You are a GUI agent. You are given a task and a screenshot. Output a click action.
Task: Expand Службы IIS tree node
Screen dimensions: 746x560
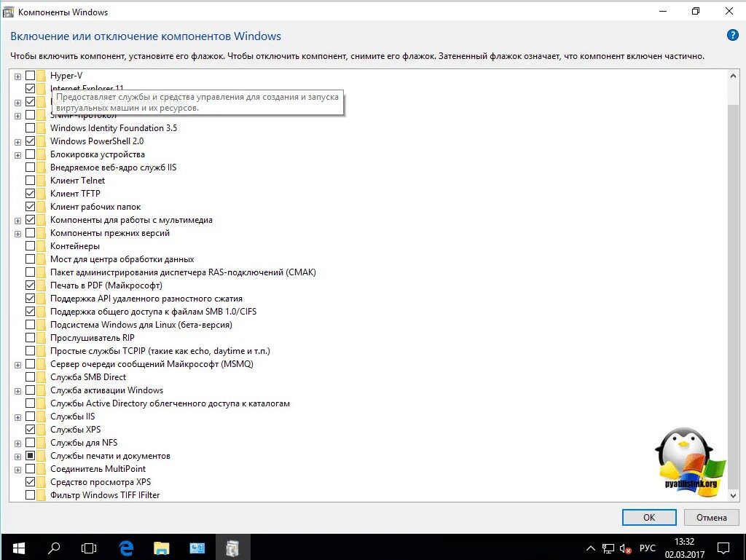17,417
